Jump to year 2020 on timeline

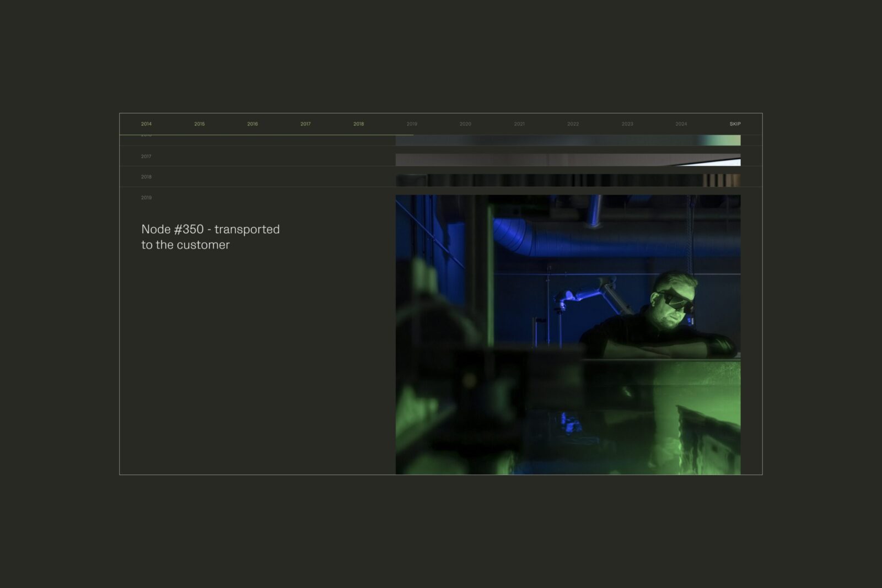(x=465, y=124)
